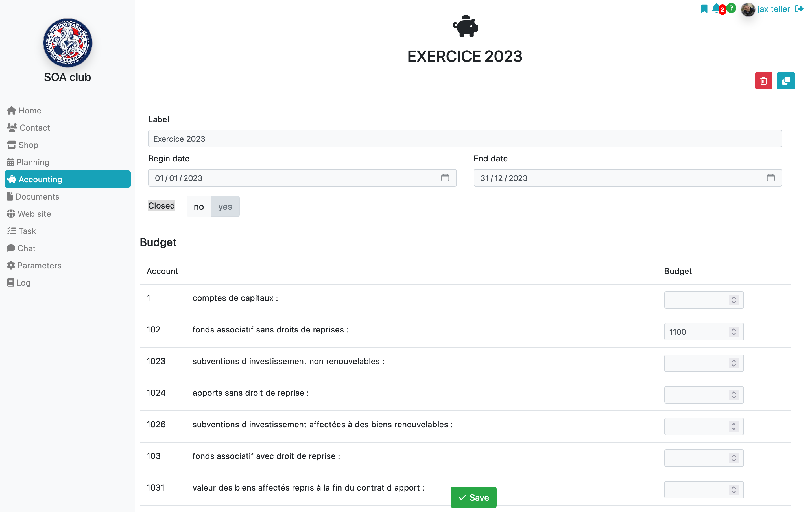Open the Begin date calendar picker icon

[445, 178]
